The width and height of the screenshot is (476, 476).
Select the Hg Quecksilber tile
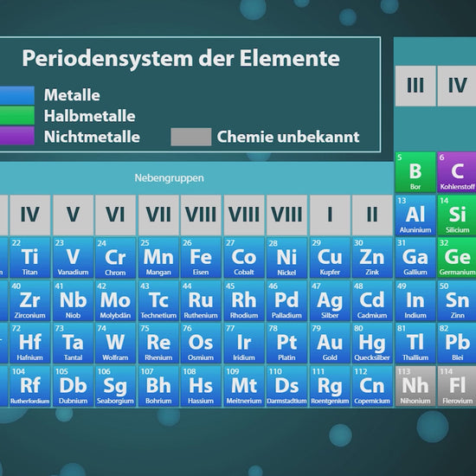[x=372, y=343]
